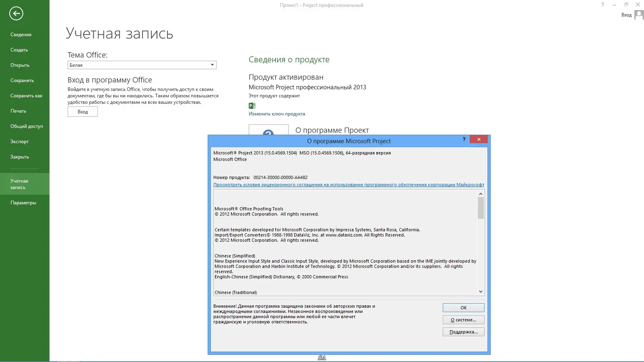
Task: Open the Сведения backstage tab
Action: coord(21,35)
